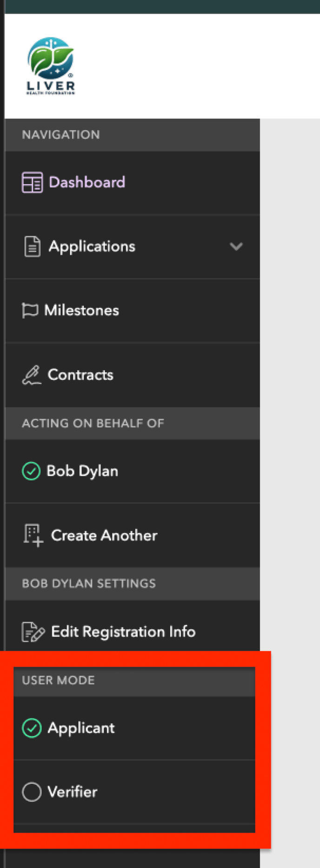Select the Applicant radio circle
The image size is (320, 868).
pos(32,728)
